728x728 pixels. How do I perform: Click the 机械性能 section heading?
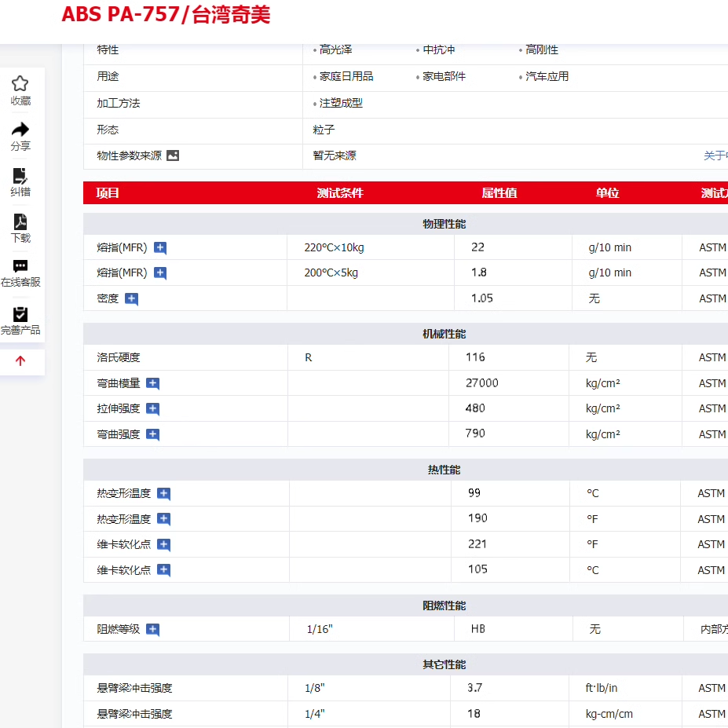pos(444,334)
